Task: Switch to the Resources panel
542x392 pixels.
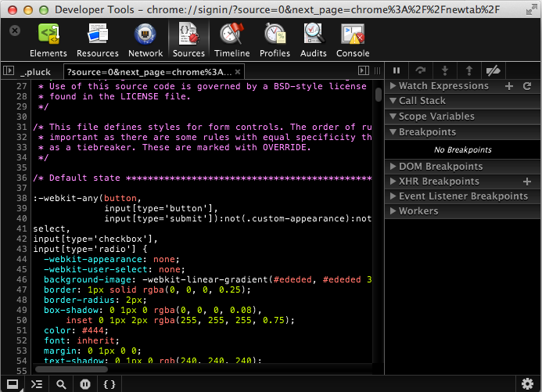Action: (x=97, y=40)
